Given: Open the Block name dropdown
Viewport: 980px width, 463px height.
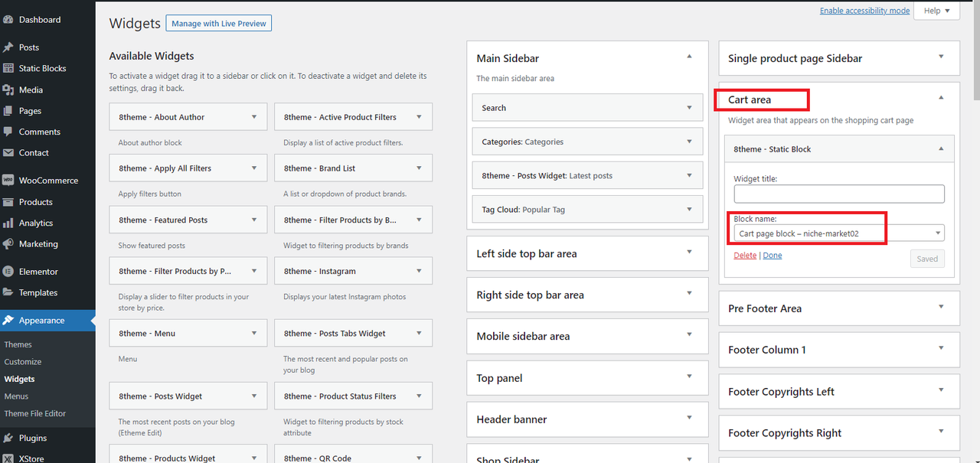Looking at the screenshot, I should pyautogui.click(x=839, y=233).
